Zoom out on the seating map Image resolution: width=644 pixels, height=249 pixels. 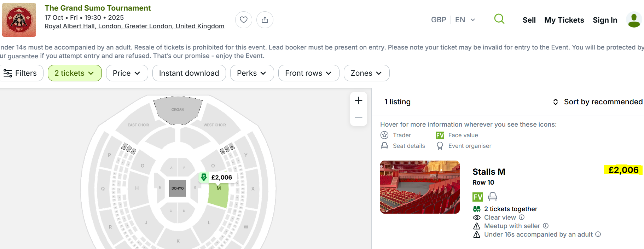(x=359, y=117)
